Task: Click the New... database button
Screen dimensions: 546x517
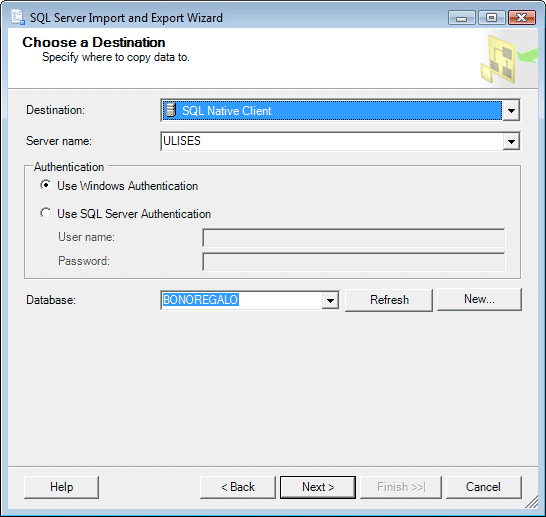Action: click(x=479, y=299)
